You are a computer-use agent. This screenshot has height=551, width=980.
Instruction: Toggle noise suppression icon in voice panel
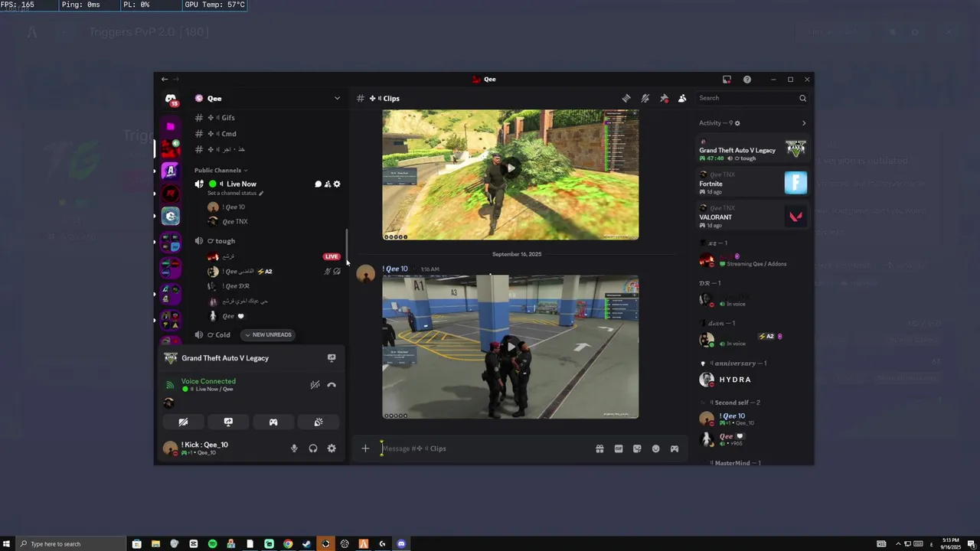tap(315, 385)
